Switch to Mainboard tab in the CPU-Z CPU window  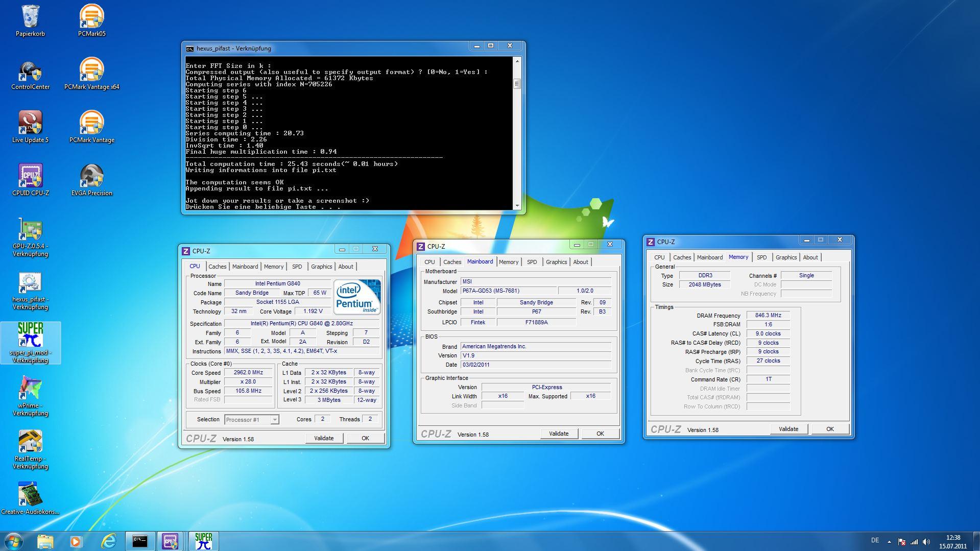(245, 267)
